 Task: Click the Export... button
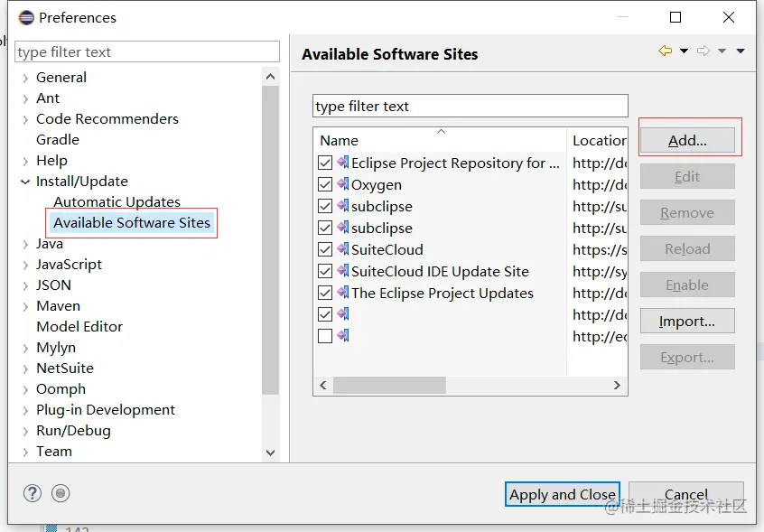687,357
